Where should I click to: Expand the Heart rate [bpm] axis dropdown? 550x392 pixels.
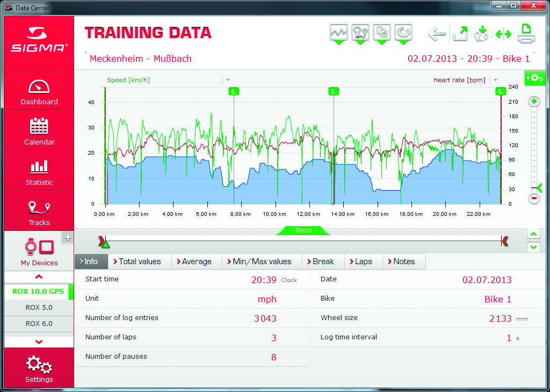pyautogui.click(x=495, y=80)
